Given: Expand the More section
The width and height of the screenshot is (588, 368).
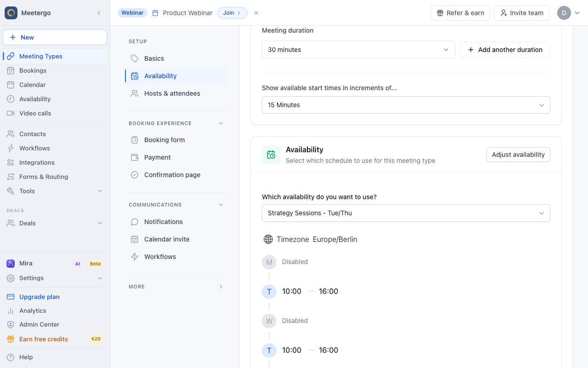Looking at the screenshot, I should coord(221,287).
